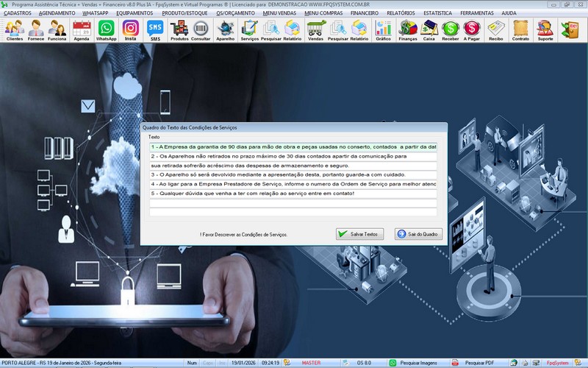The width and height of the screenshot is (588, 368).
Task: Click the Salvar Textos button
Action: 359,234
